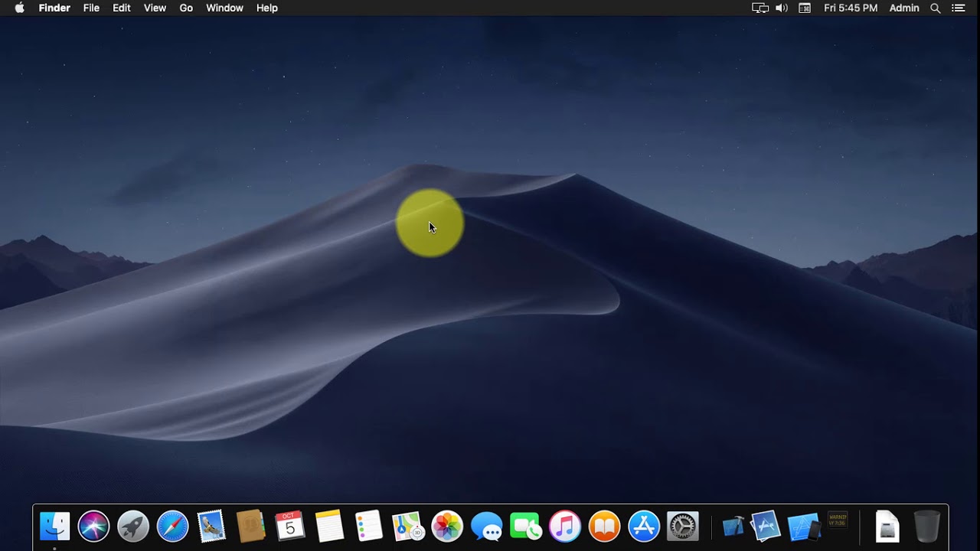Launch iOS Simulator icon with phone

804,527
